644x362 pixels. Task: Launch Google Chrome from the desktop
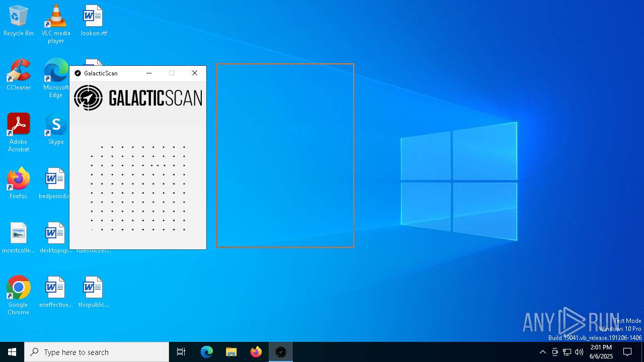[x=19, y=295]
